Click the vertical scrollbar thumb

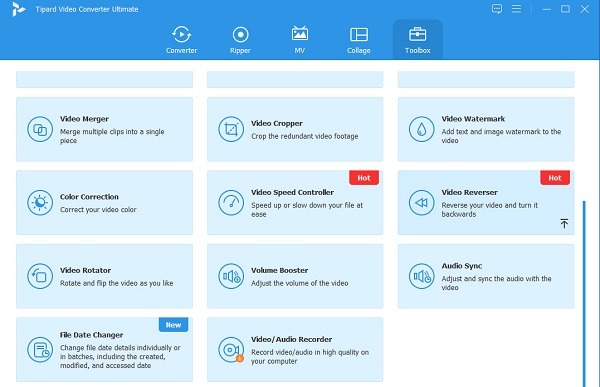pyautogui.click(x=584, y=294)
